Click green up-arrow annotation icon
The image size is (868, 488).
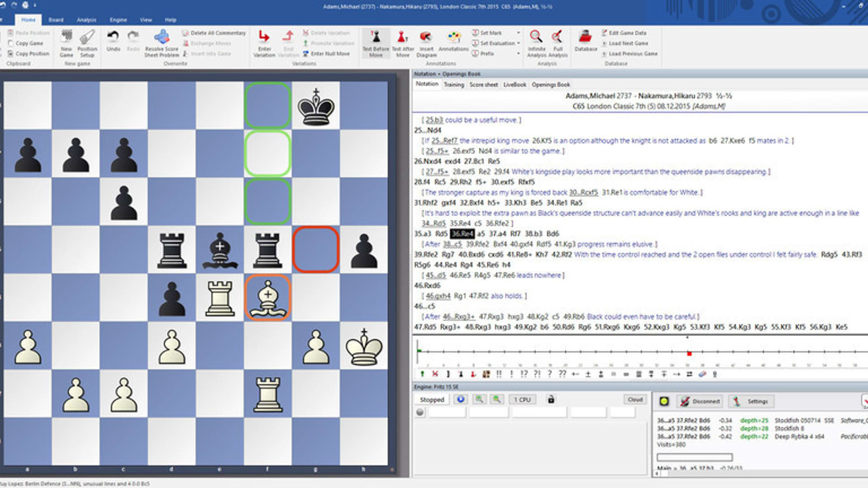[x=422, y=374]
